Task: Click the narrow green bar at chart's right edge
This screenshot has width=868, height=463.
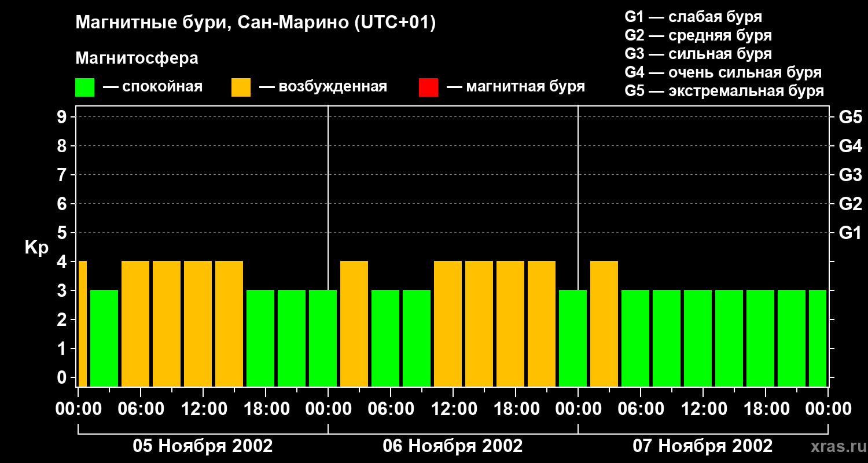Action: tap(818, 338)
